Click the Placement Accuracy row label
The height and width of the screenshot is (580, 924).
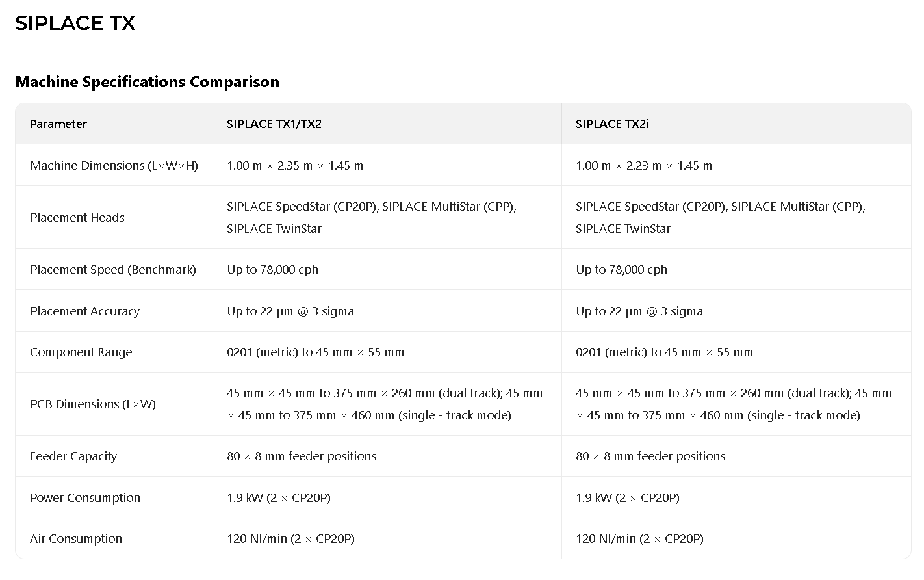click(x=84, y=311)
